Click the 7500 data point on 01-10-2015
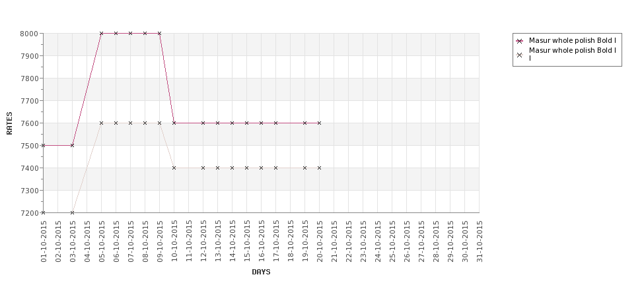Image resolution: width=644 pixels, height=283 pixels. 43,145
